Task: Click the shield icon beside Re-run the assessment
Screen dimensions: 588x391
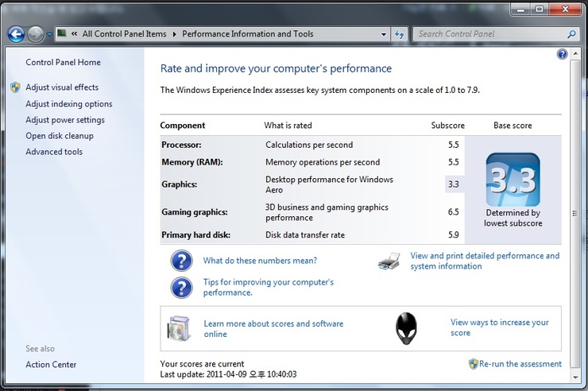Action: click(x=474, y=364)
